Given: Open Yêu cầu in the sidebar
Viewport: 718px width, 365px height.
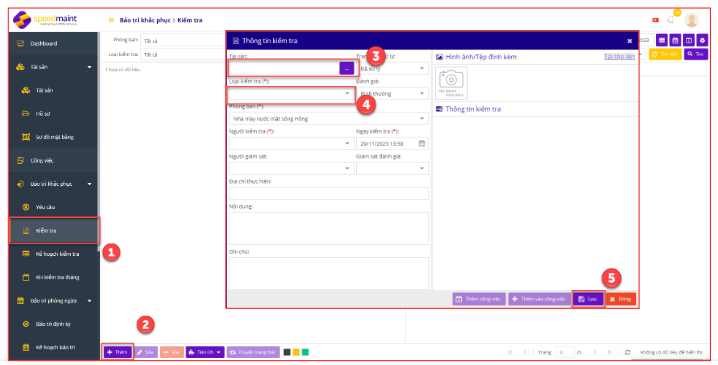Looking at the screenshot, I should point(53,207).
